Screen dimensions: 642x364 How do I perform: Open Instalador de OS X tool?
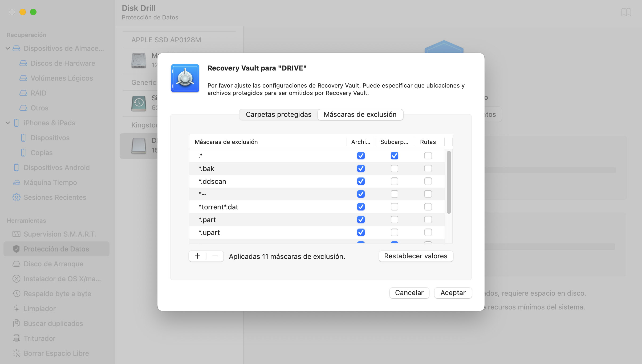[x=62, y=279]
